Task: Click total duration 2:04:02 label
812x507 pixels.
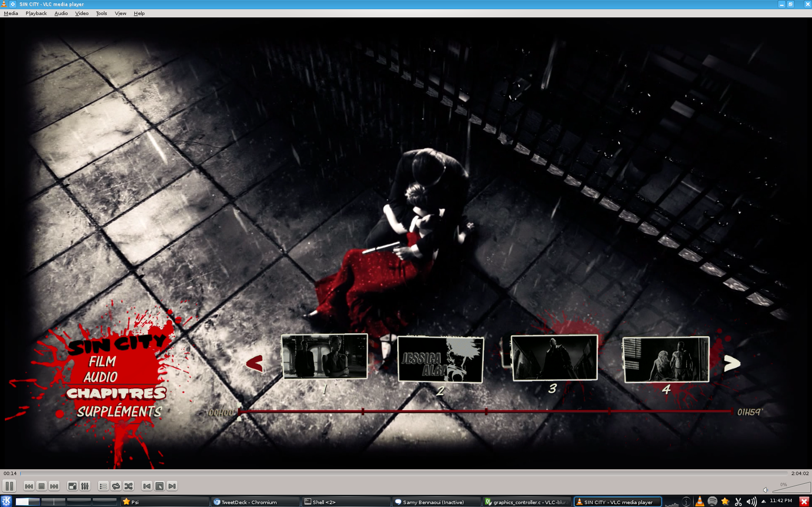Action: pos(800,473)
